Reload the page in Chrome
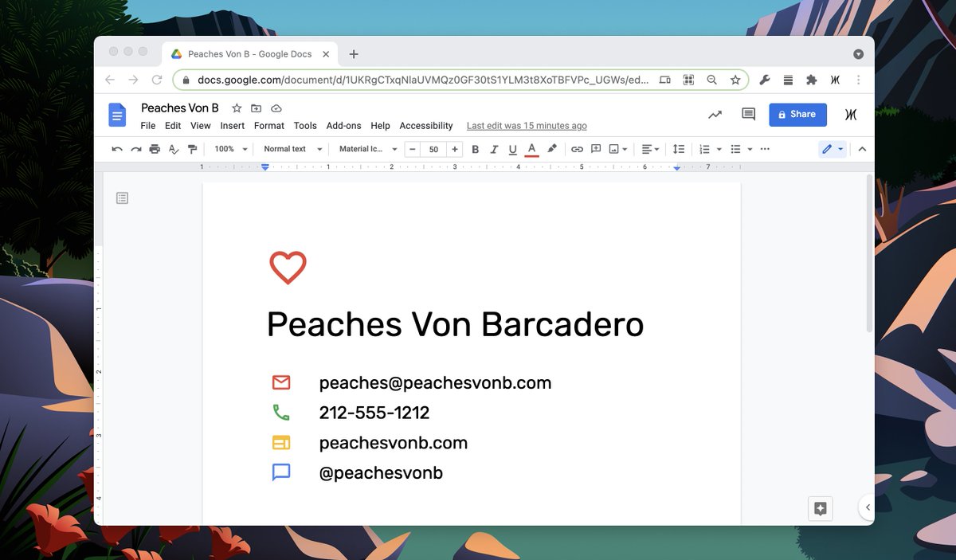This screenshot has height=560, width=956. [157, 80]
